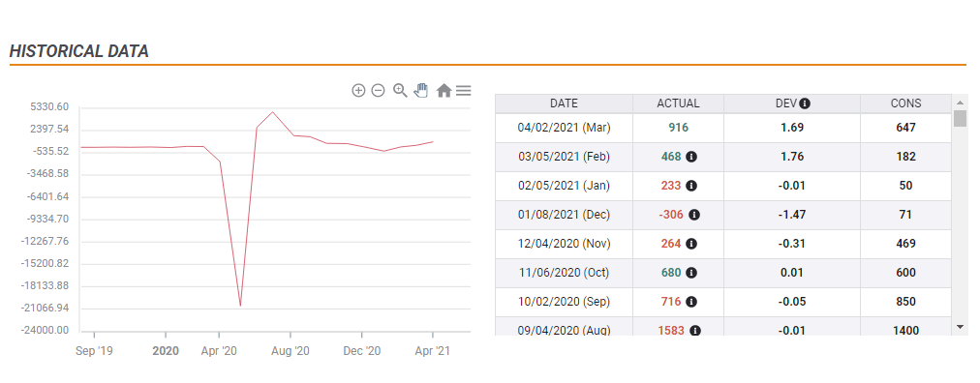Select the 03/05/2021 (Feb) date cell
The image size is (980, 383).
(564, 157)
